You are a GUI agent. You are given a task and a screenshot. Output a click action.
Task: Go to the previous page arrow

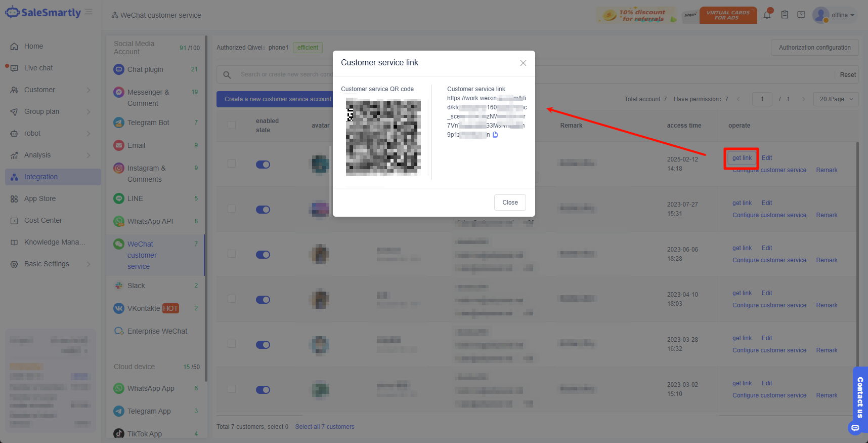(x=739, y=99)
